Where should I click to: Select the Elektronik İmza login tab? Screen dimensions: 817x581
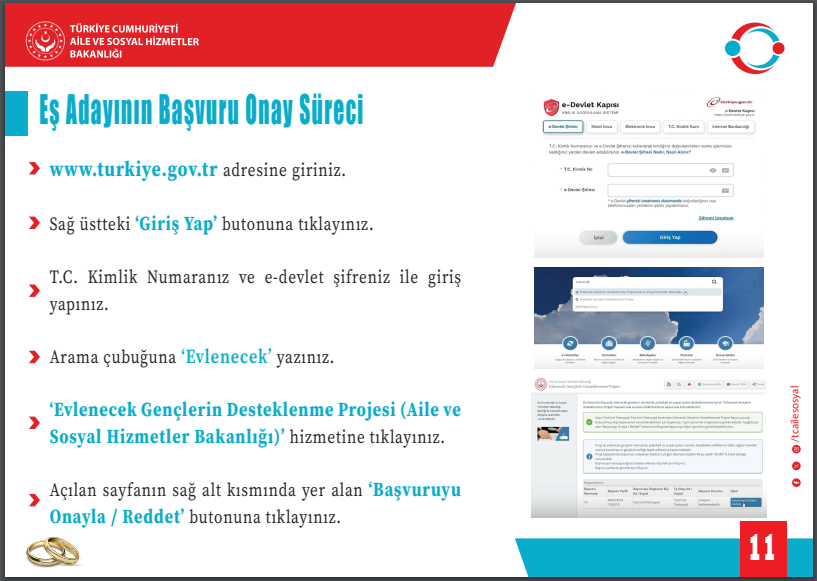tap(640, 127)
